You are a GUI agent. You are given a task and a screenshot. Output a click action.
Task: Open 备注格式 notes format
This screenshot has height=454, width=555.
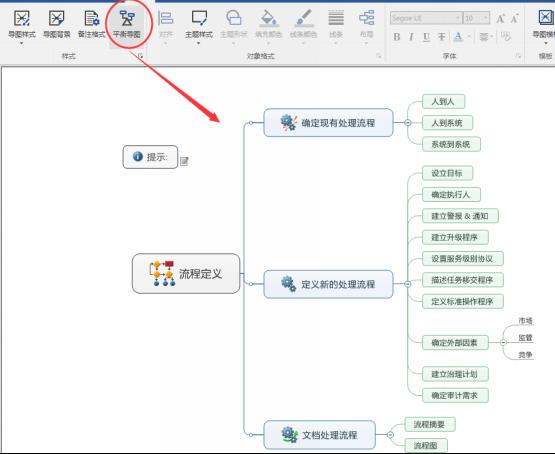point(92,24)
